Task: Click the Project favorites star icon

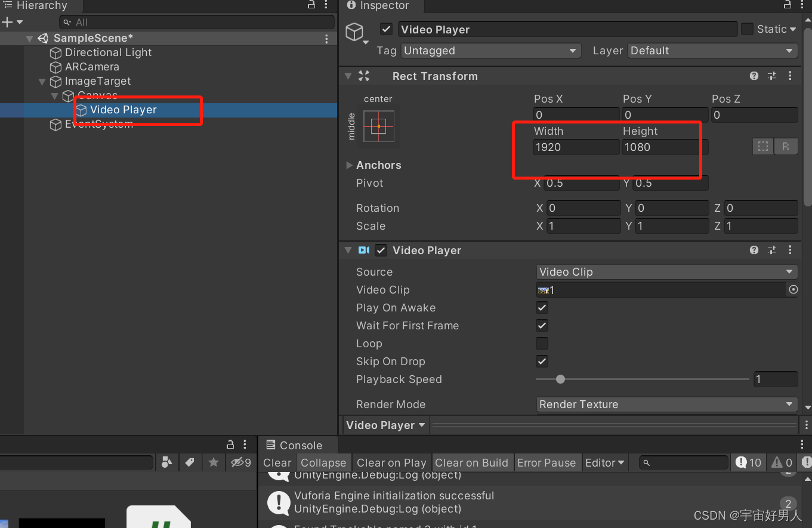Action: (213, 462)
